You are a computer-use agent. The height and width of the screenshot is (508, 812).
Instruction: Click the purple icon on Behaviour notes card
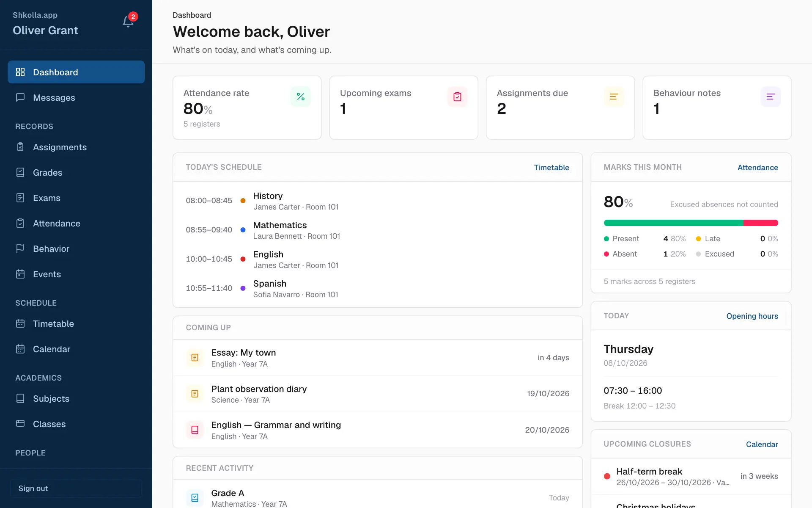(771, 97)
